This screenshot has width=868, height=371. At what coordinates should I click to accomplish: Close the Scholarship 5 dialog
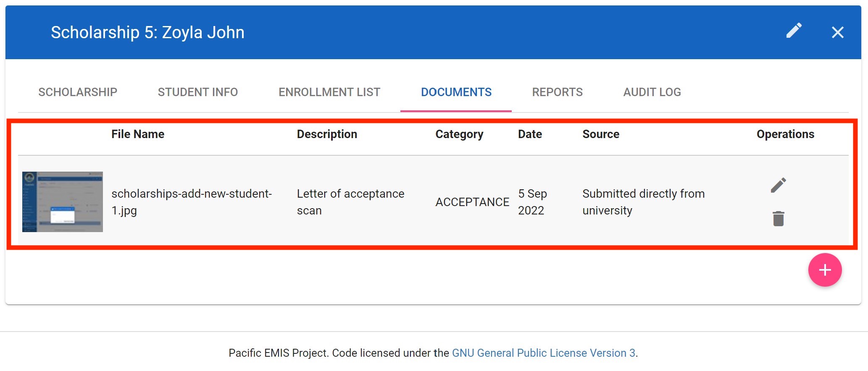(837, 32)
